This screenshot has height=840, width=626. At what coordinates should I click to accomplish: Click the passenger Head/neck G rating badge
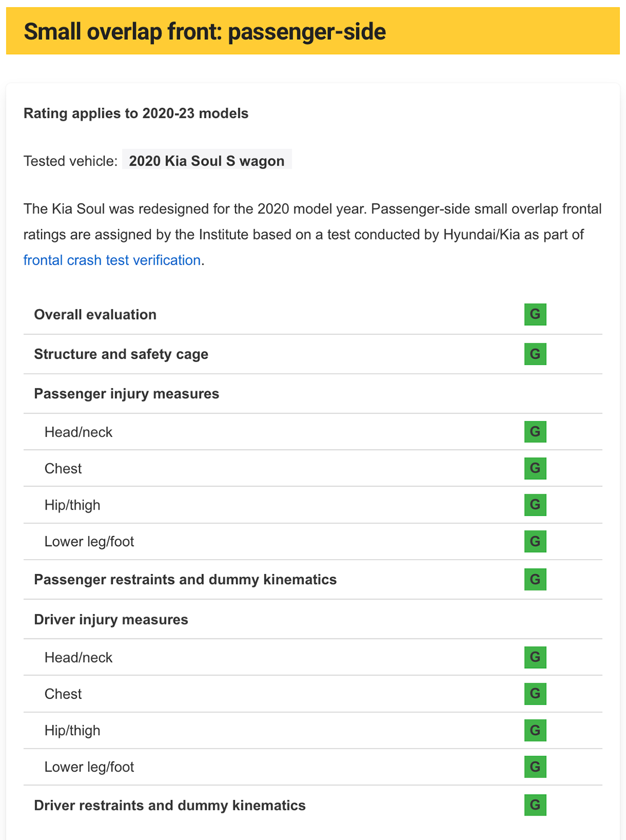tap(535, 432)
